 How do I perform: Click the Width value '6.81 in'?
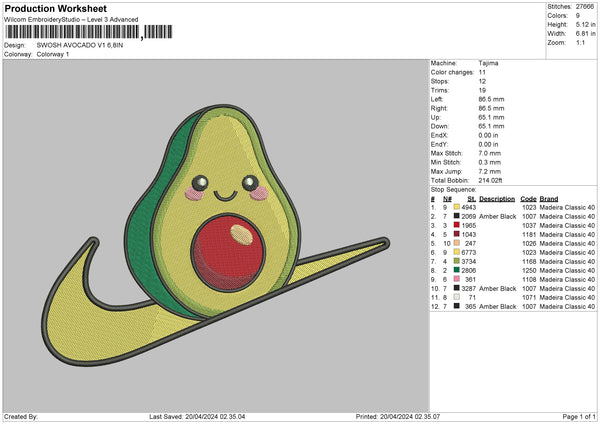click(585, 34)
